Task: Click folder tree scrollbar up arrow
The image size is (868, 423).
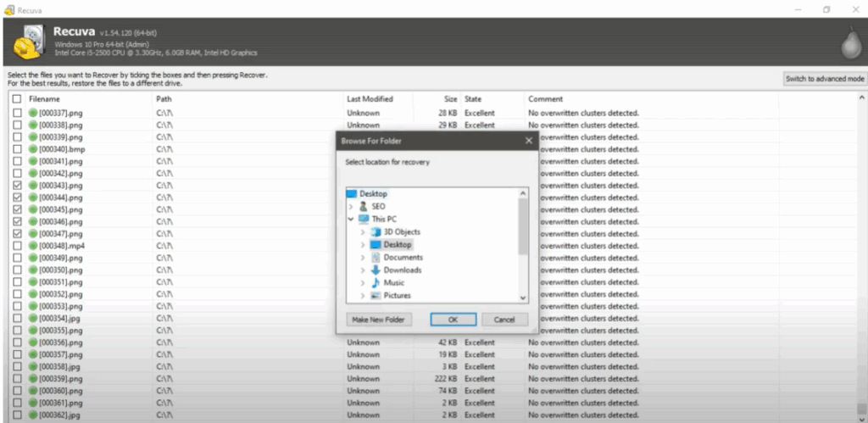Action: [x=523, y=193]
